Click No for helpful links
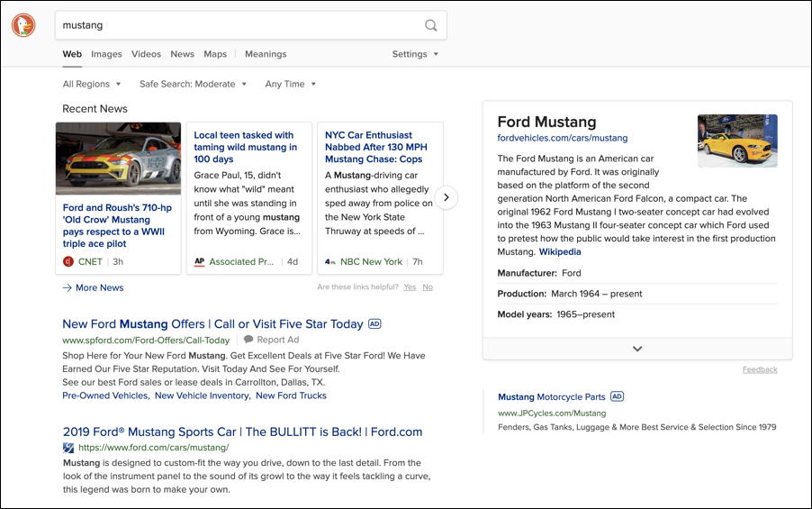The width and height of the screenshot is (812, 509). point(428,287)
